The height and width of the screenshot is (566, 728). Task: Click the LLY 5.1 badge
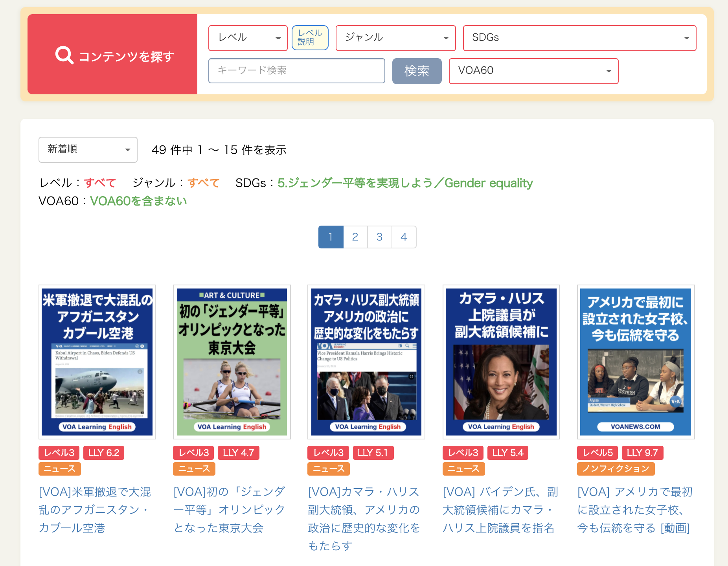click(373, 453)
